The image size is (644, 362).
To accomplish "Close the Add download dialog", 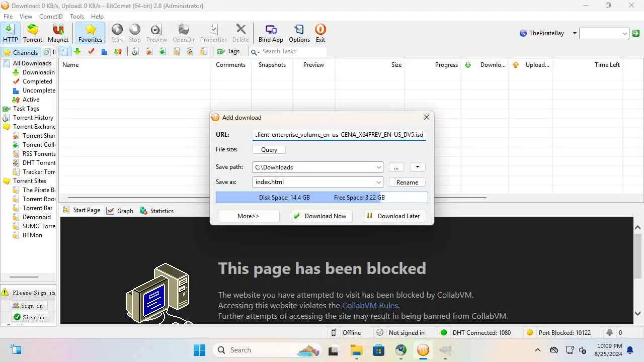I will [x=427, y=117].
